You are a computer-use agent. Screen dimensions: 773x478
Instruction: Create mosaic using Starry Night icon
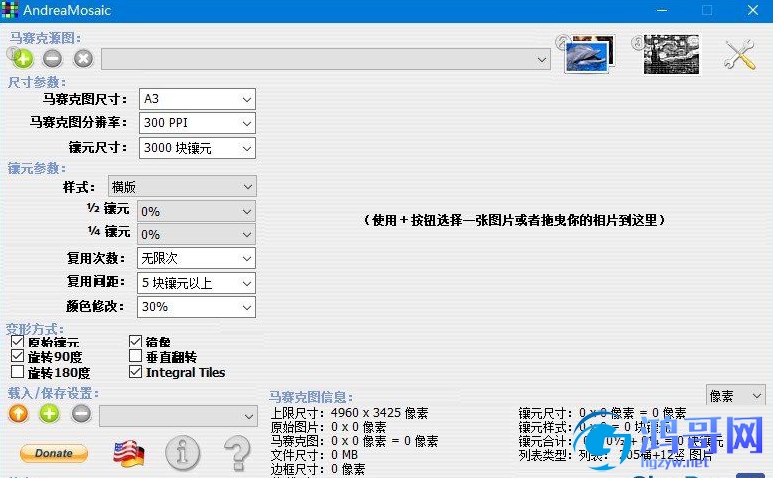point(671,54)
